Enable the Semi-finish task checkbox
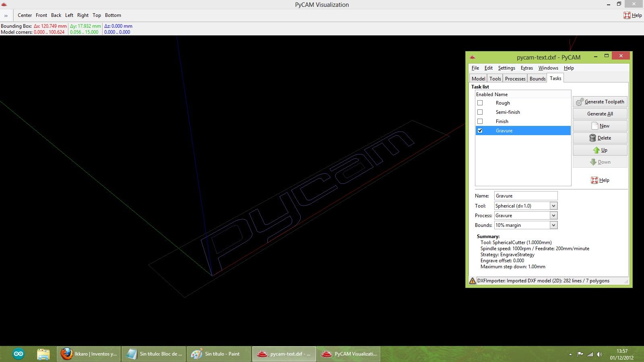 480,112
